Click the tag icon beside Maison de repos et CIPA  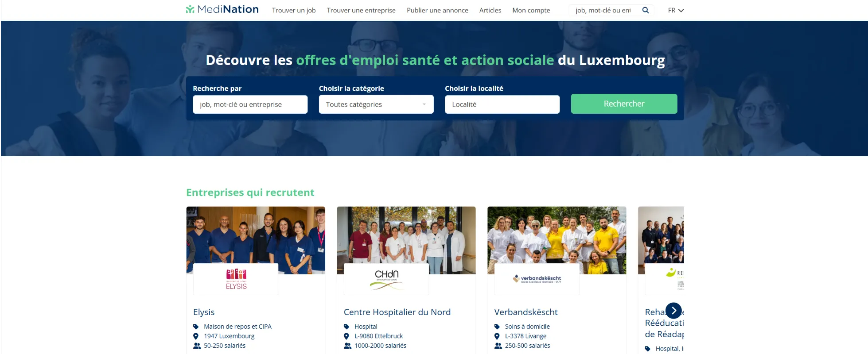point(196,327)
